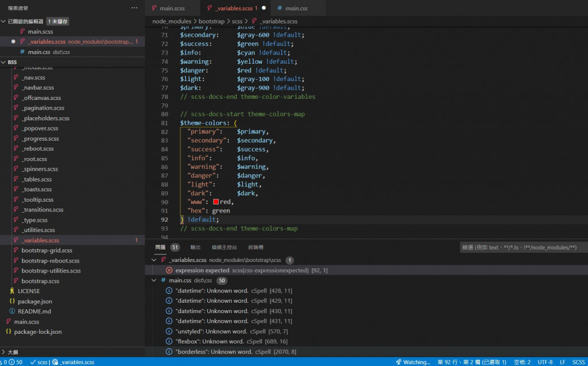Collapse the open editors section
Viewport: 588px width, 366px height.
(x=3, y=21)
